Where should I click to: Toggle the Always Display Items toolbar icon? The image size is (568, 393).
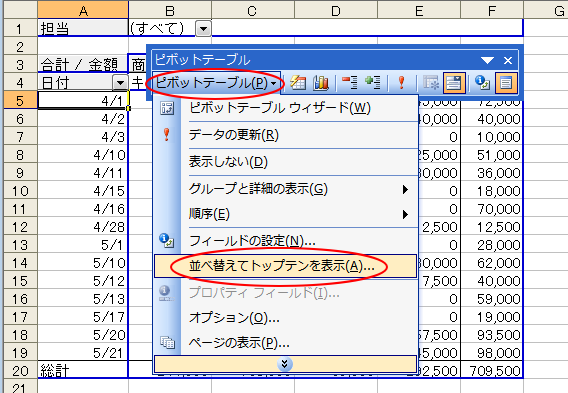click(454, 83)
